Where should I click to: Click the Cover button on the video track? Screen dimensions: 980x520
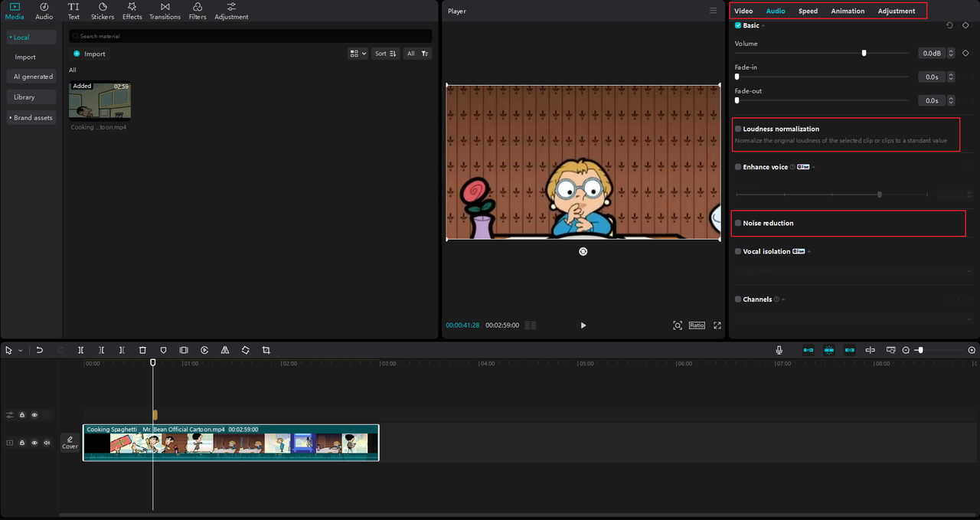[70, 443]
